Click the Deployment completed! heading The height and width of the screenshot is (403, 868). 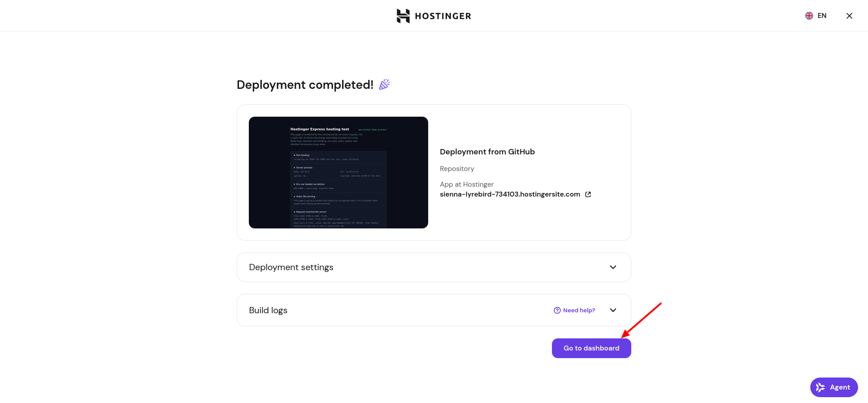(x=305, y=85)
